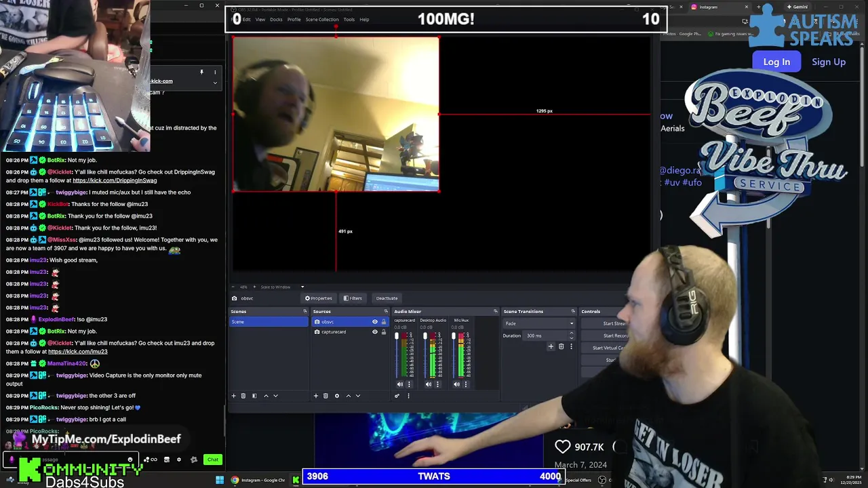
Task: Open the kick.com/DrippingInSwag chat link
Action: pyautogui.click(x=115, y=180)
